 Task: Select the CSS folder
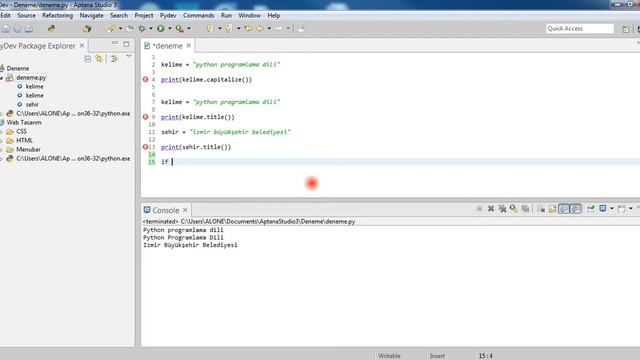(x=21, y=131)
